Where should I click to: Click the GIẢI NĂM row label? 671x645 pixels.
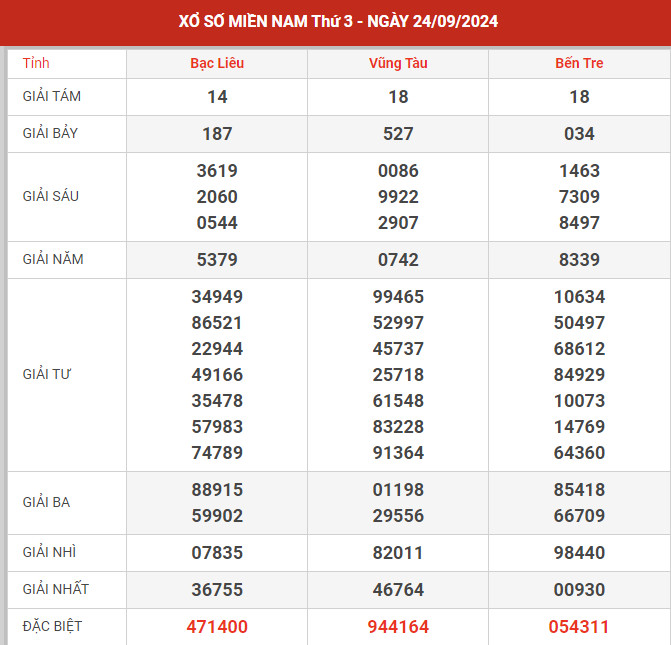pyautogui.click(x=53, y=259)
